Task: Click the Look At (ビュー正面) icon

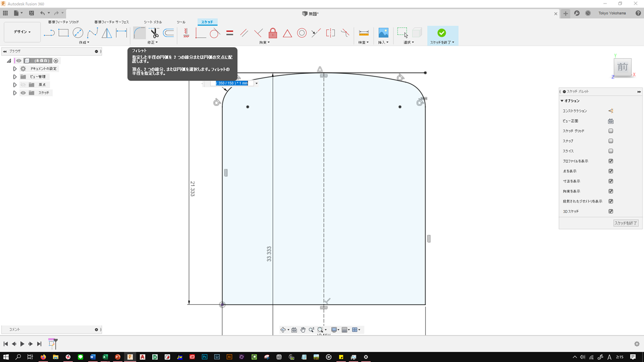Action: pos(611,121)
